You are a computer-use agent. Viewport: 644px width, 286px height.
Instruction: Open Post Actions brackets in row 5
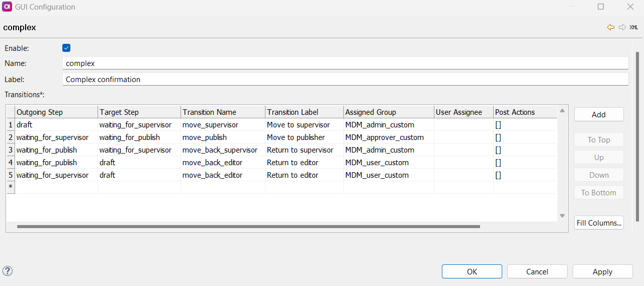[498, 175]
